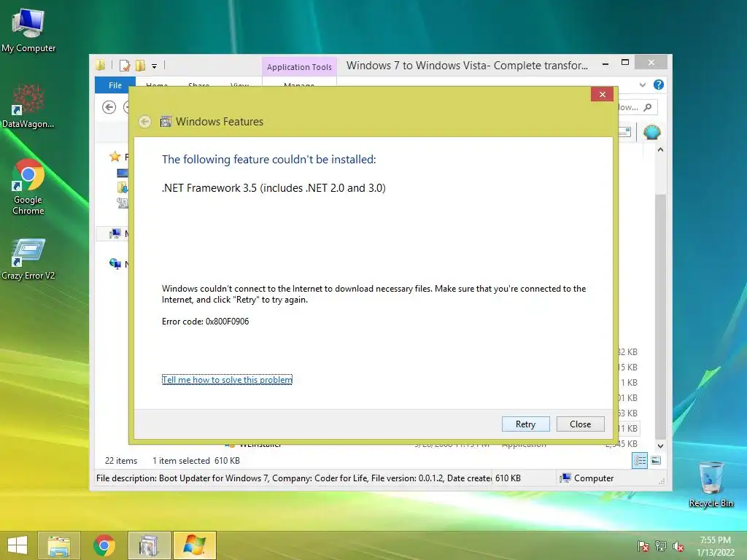747x560 pixels.
Task: Launch Chrome from the taskbar
Action: 104,545
